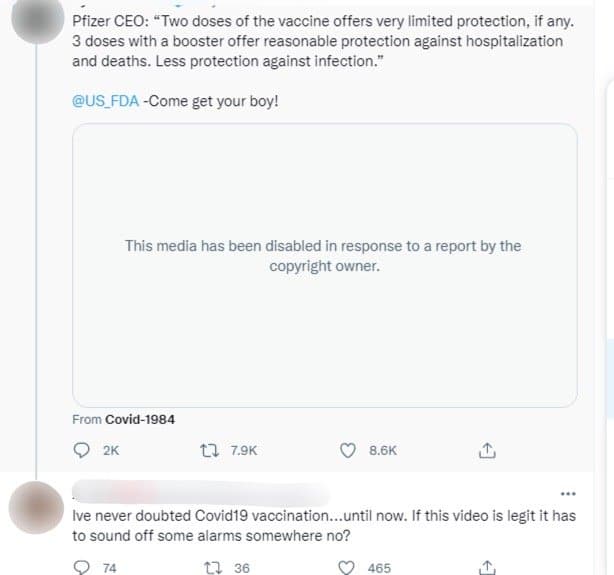View the 7.9K retweets count

(243, 451)
